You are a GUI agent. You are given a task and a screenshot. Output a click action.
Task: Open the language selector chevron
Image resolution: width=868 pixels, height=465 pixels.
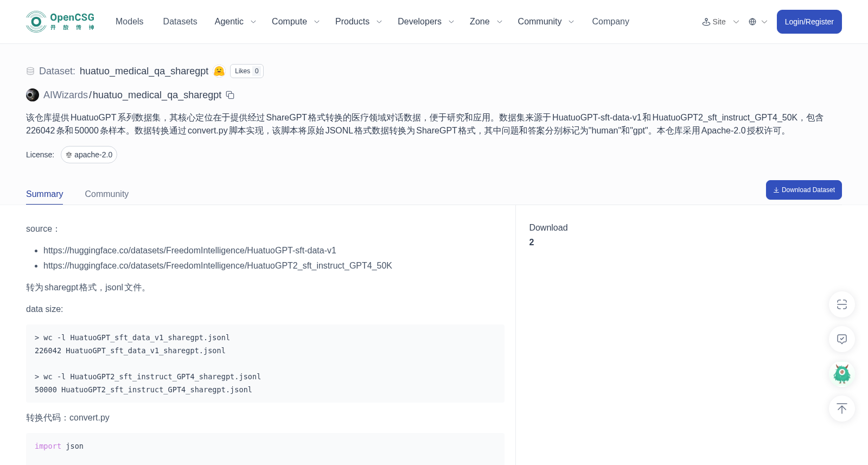764,22
